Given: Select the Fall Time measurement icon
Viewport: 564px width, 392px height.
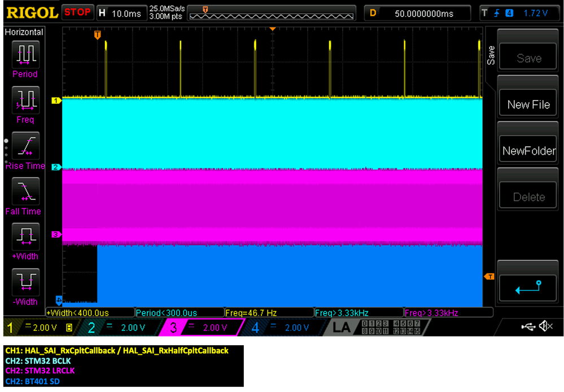Looking at the screenshot, I should 25,191.
